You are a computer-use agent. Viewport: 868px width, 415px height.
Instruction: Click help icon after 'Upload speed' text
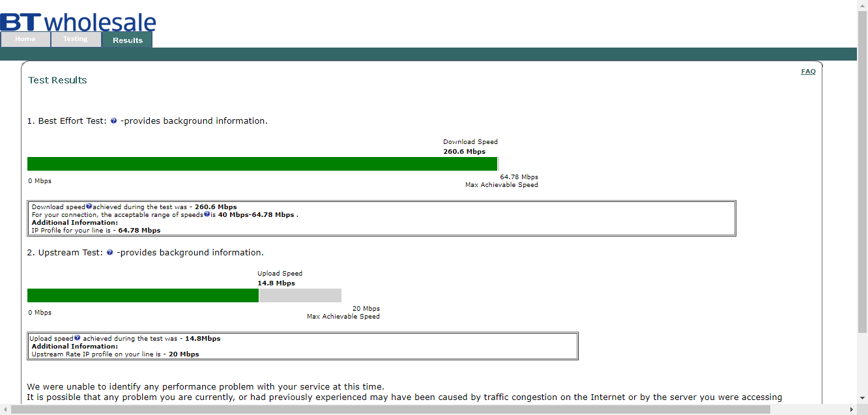pos(77,338)
